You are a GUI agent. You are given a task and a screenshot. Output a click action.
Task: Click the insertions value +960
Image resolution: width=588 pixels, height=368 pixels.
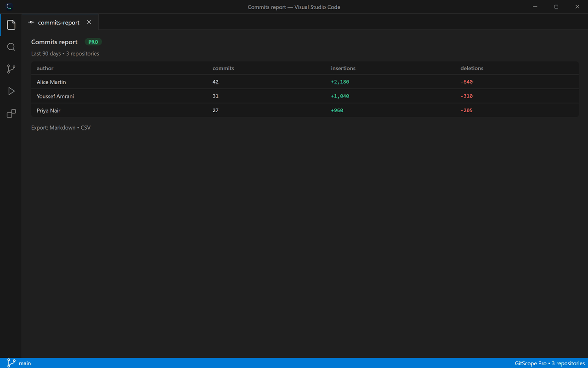tap(337, 110)
